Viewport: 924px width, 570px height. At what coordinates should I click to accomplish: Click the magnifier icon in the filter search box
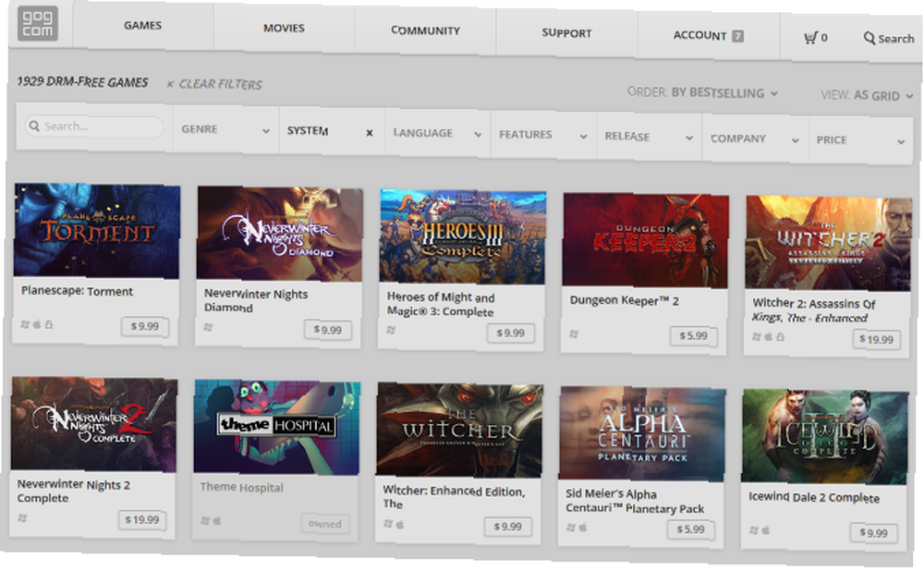(x=34, y=126)
